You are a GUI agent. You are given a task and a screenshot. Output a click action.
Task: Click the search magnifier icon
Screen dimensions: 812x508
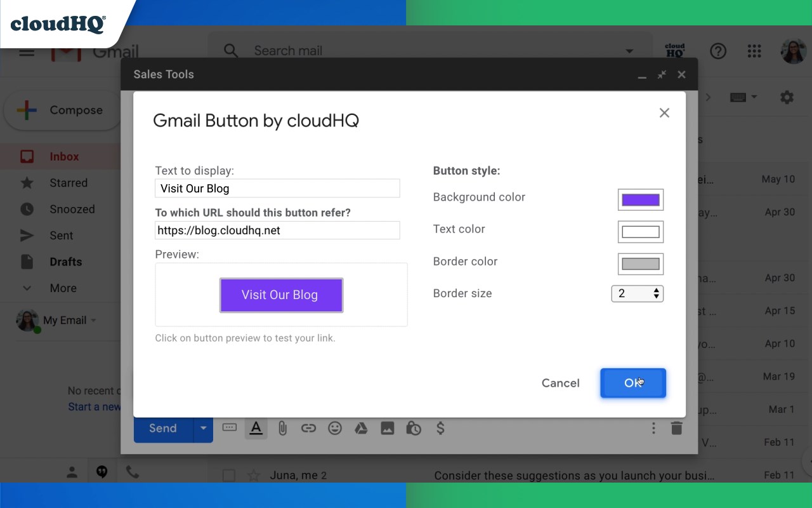pos(231,51)
